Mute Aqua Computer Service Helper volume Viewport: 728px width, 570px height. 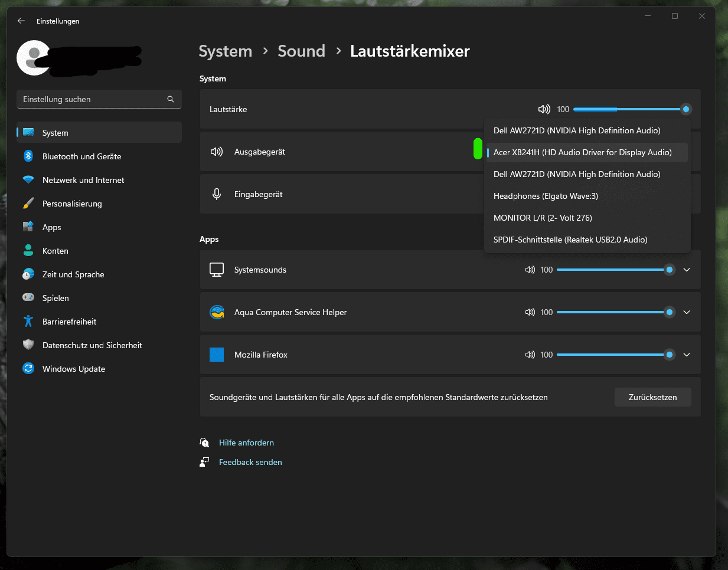click(530, 312)
